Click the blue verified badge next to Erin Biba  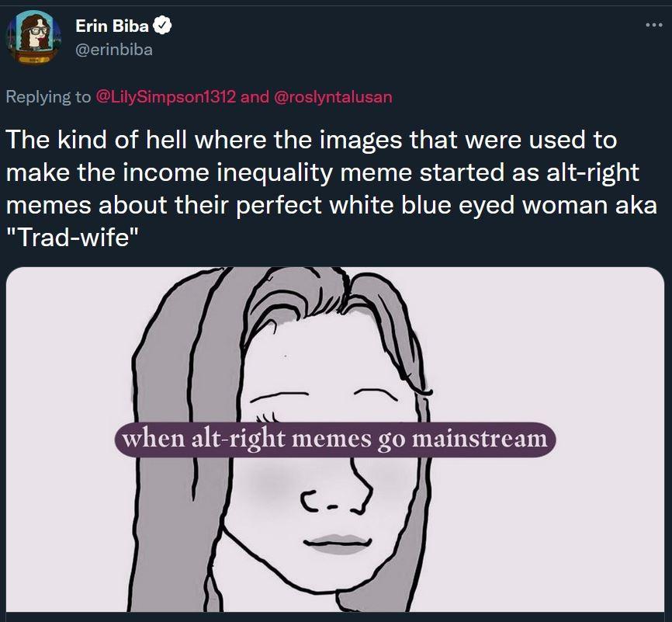pos(161,25)
